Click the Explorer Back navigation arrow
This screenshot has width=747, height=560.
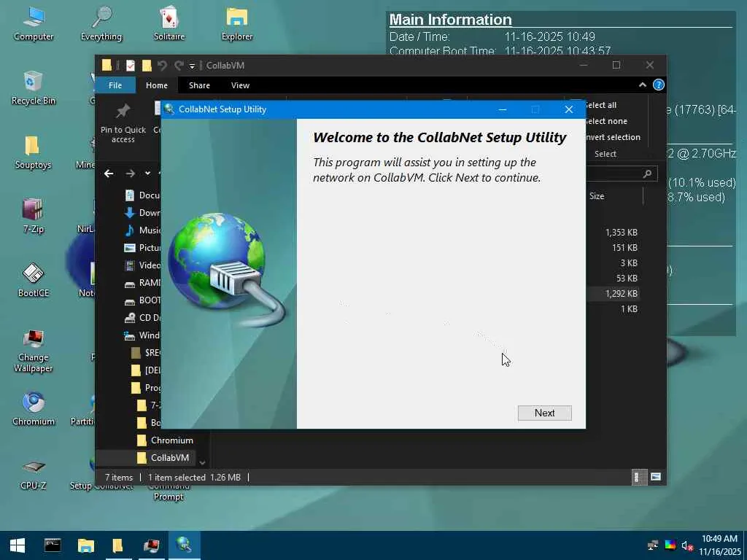(109, 174)
